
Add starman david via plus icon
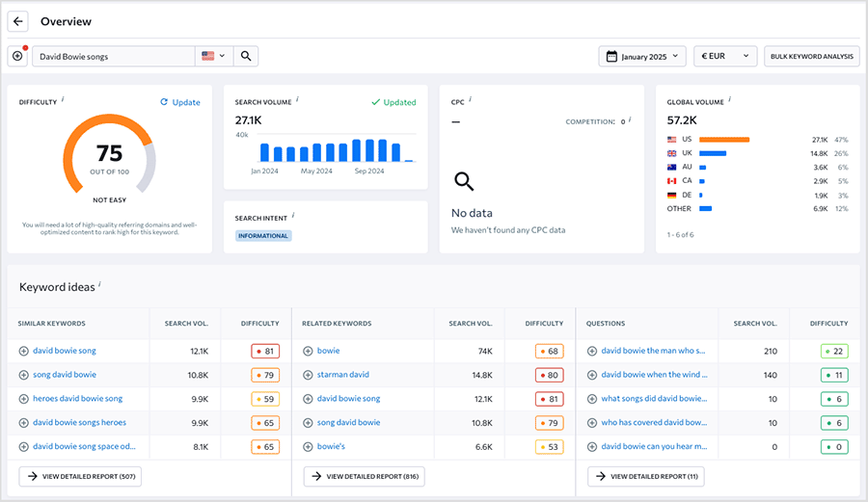click(308, 375)
